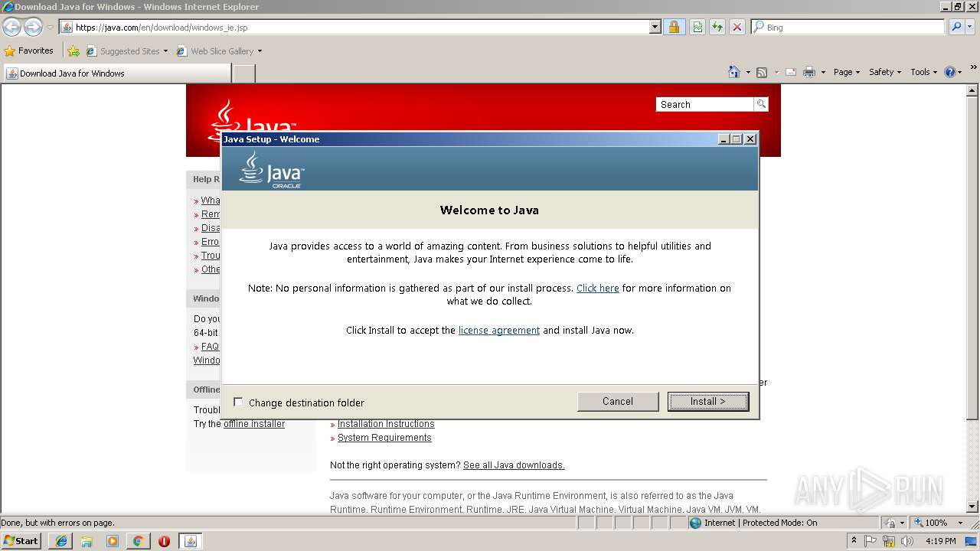The image size is (980, 551).
Task: Click the network tray icon
Action: pos(889,541)
